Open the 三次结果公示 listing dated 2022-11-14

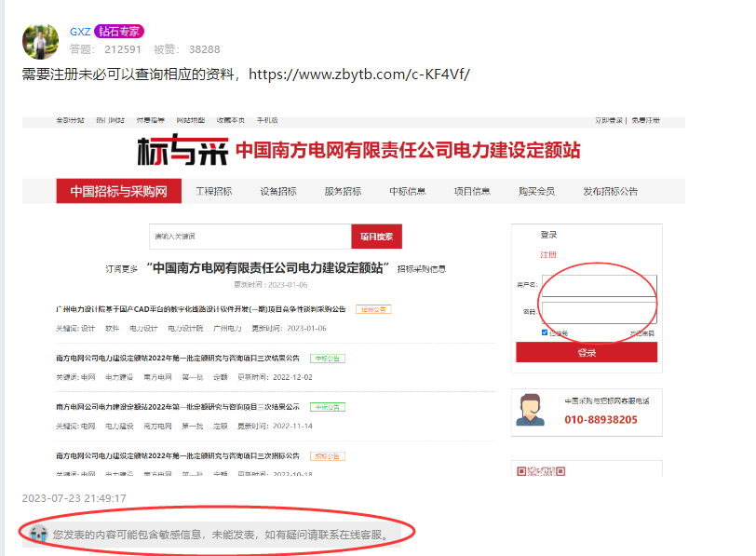pos(178,407)
